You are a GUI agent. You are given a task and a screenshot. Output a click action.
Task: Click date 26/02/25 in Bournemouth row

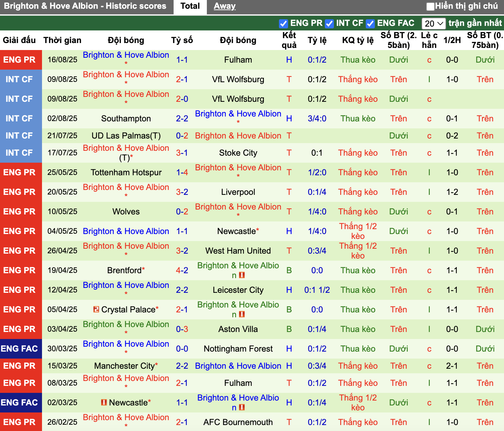(62, 422)
